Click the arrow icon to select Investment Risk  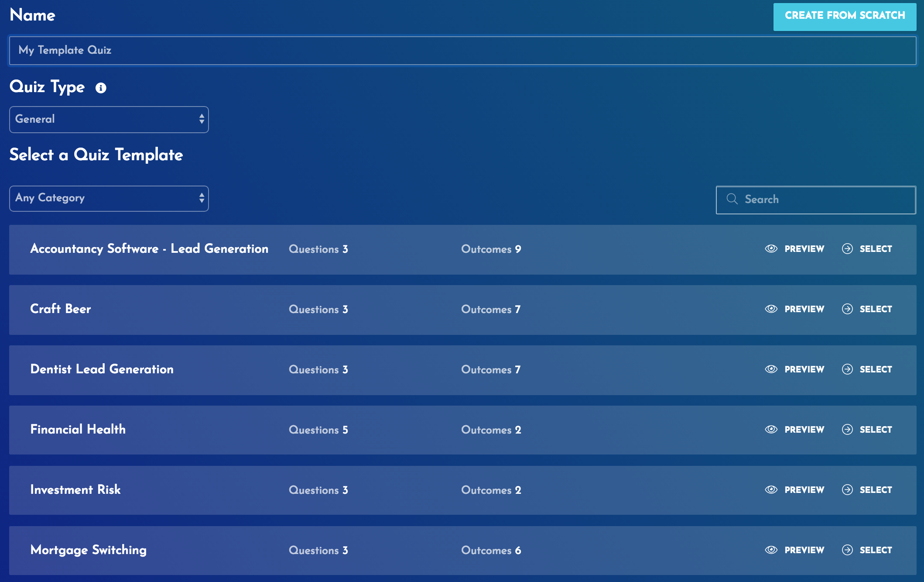point(847,490)
